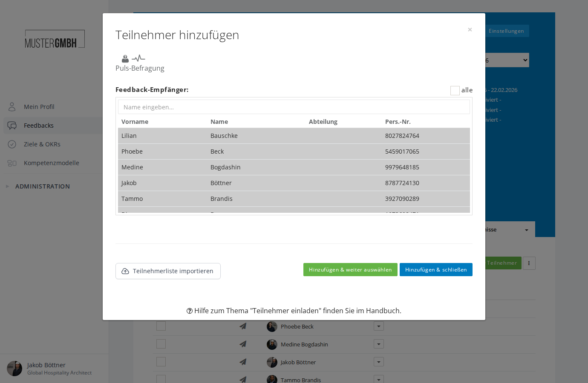Select Phoebe in the recipient list
The width and height of the screenshot is (588, 383).
[132, 151]
